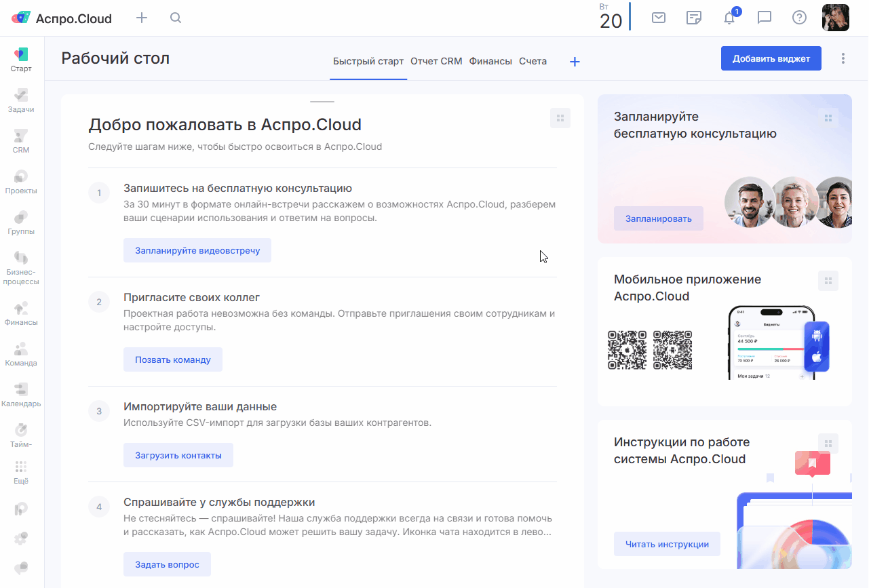Click the search magnifier icon

(176, 18)
